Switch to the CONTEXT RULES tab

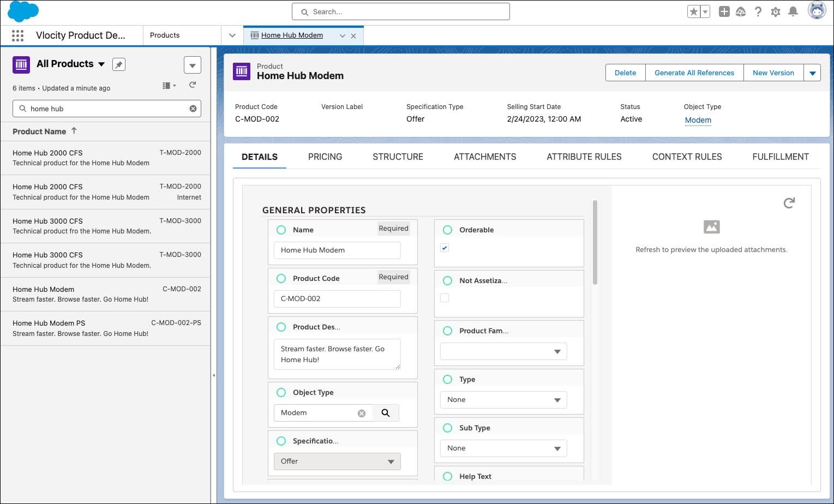(687, 157)
